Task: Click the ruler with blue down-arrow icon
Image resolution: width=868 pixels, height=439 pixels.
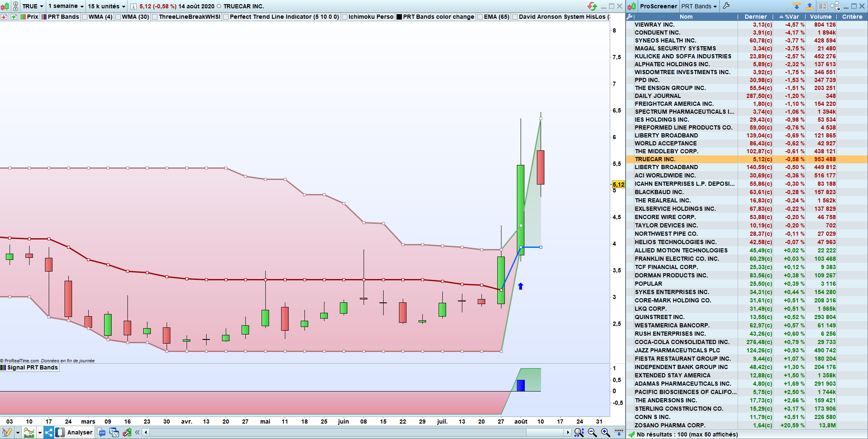Action: point(619,432)
